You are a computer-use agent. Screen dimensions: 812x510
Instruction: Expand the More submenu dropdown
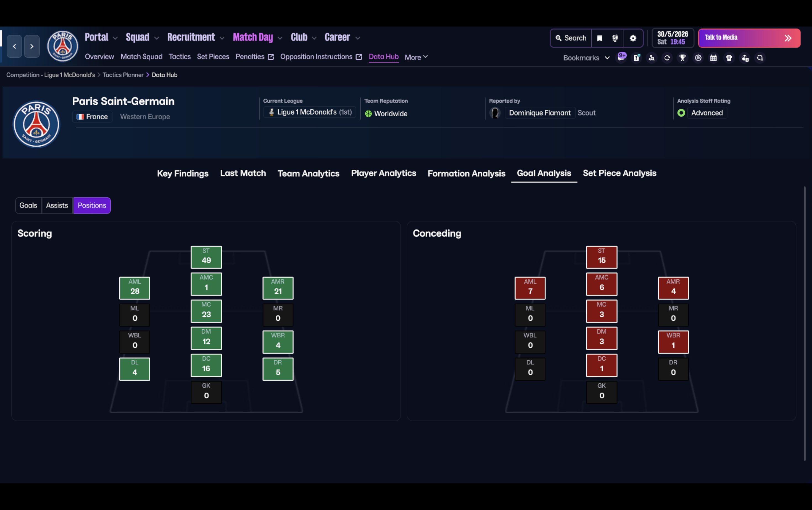(x=416, y=57)
